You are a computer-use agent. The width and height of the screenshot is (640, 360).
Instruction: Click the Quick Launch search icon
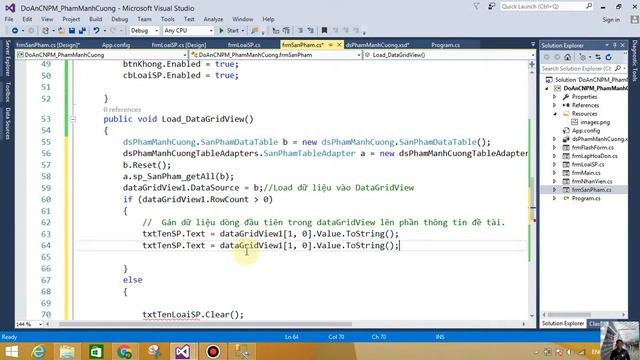[589, 6]
